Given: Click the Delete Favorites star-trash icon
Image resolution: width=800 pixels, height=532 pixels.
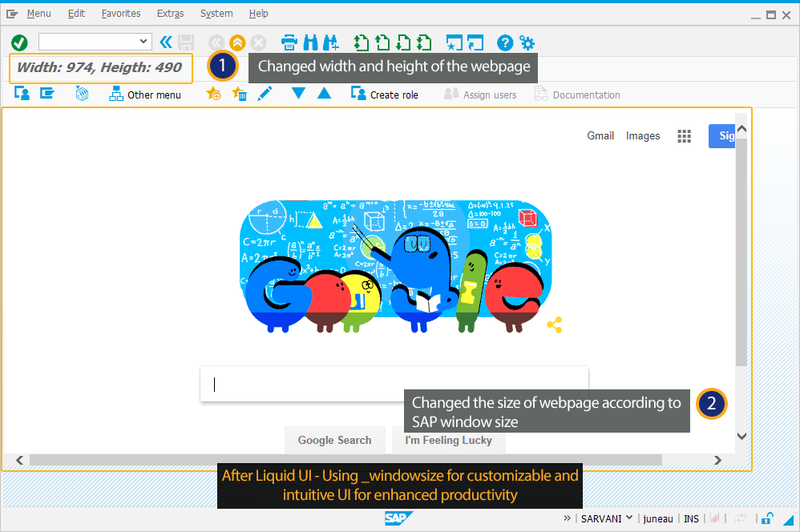Looking at the screenshot, I should 240,94.
